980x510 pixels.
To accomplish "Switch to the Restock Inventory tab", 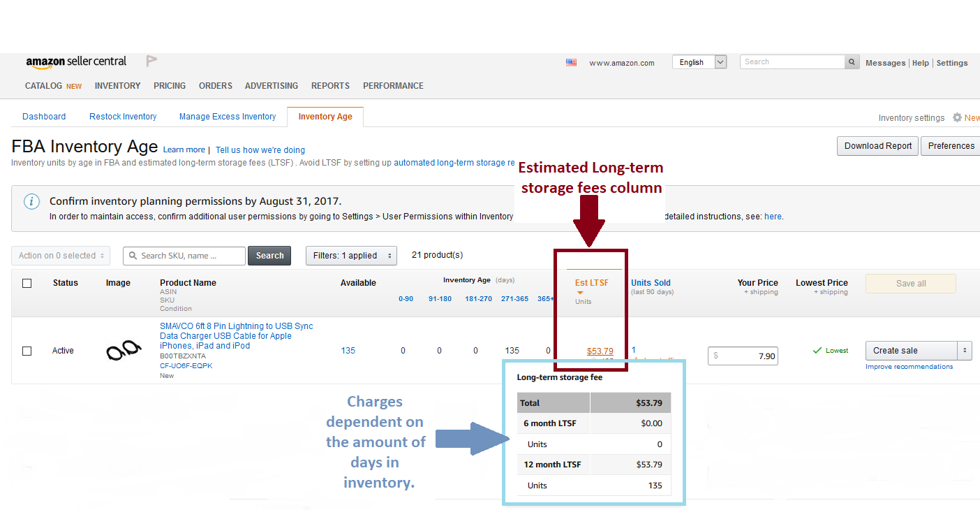I will pyautogui.click(x=123, y=117).
